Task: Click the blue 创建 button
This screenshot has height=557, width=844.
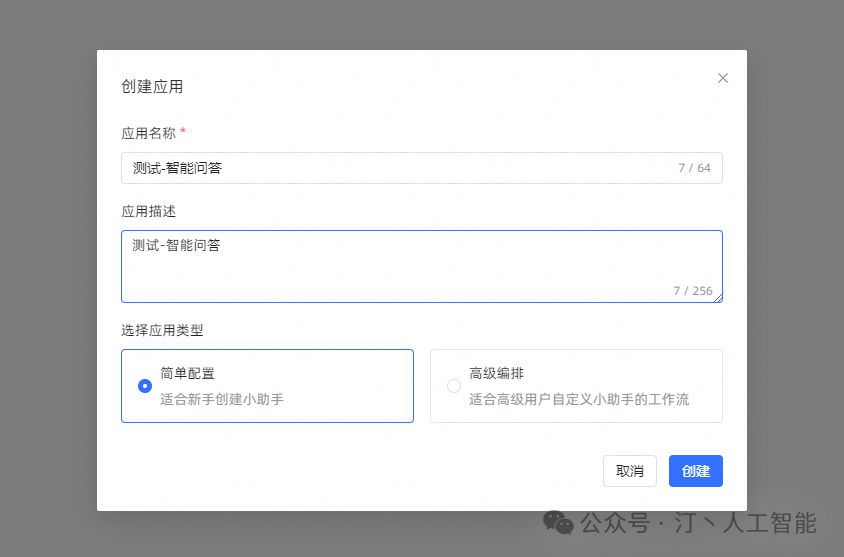Action: click(x=695, y=471)
